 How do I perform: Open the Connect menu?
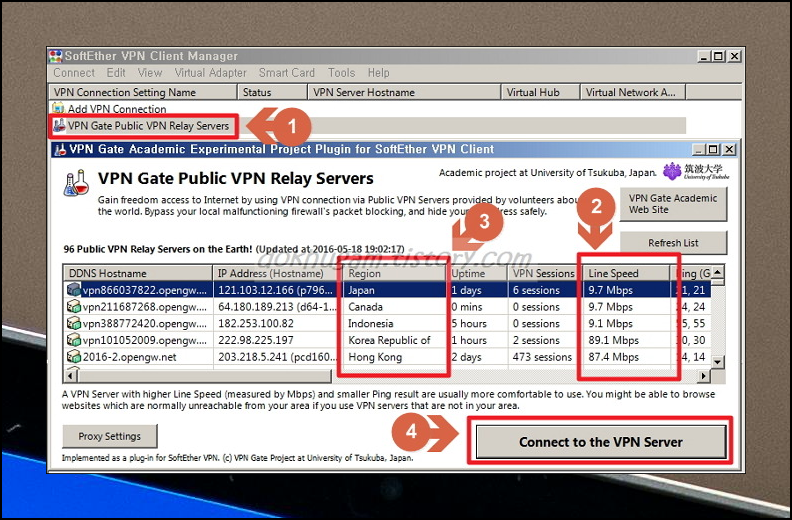74,73
